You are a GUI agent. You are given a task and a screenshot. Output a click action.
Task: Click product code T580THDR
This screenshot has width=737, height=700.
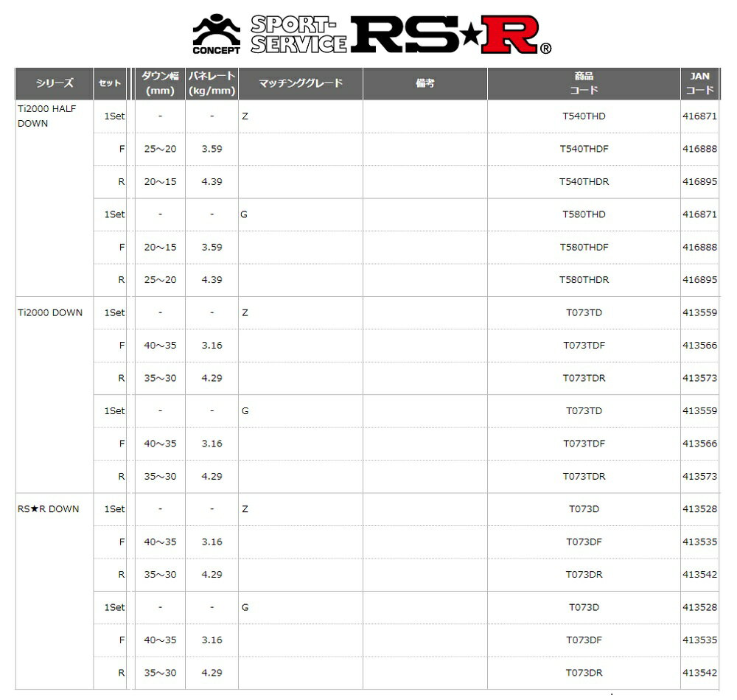pyautogui.click(x=584, y=280)
